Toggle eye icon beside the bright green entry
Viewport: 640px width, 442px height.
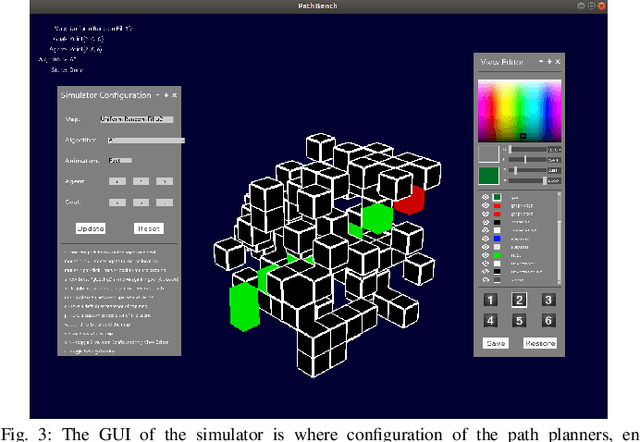tap(486, 254)
